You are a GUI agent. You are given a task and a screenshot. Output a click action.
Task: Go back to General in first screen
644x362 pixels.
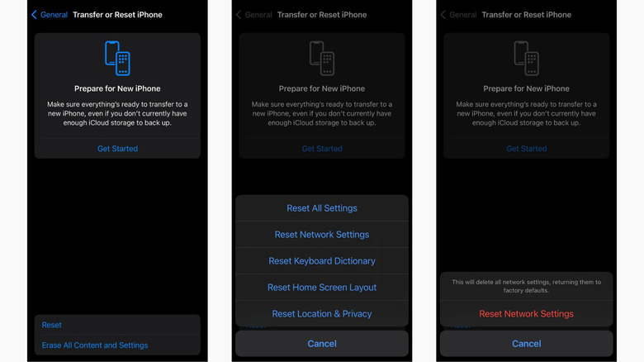[x=54, y=15]
